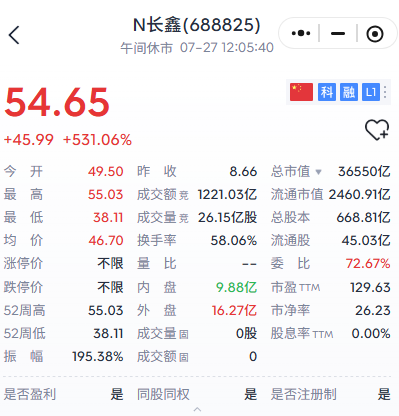Tap the circular target close icon
The width and height of the screenshot is (399, 416).
coord(375,34)
